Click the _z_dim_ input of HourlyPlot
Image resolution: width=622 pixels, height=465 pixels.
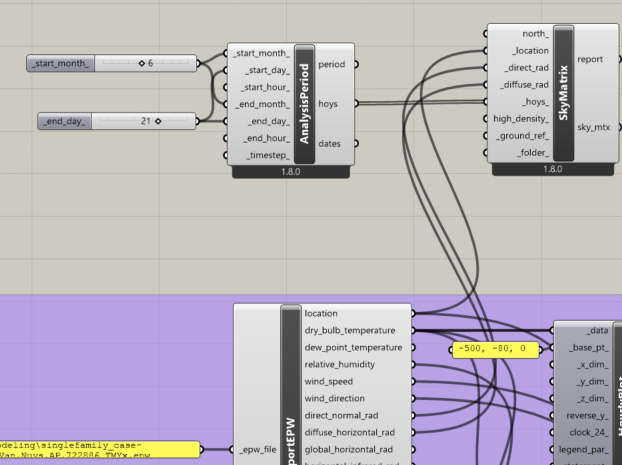592,398
